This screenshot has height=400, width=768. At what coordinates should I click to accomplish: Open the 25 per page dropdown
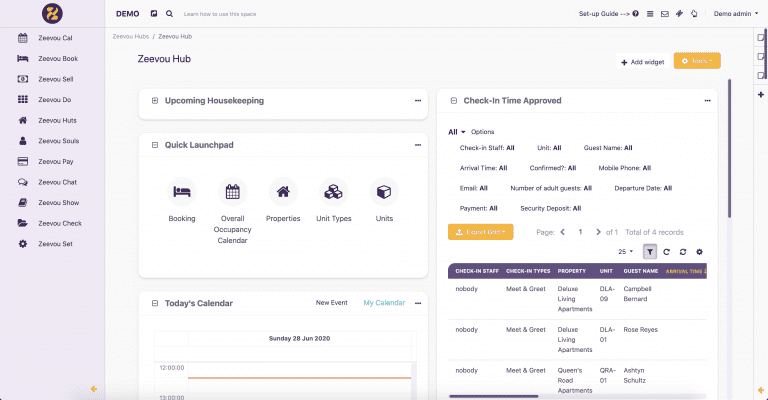click(x=625, y=252)
